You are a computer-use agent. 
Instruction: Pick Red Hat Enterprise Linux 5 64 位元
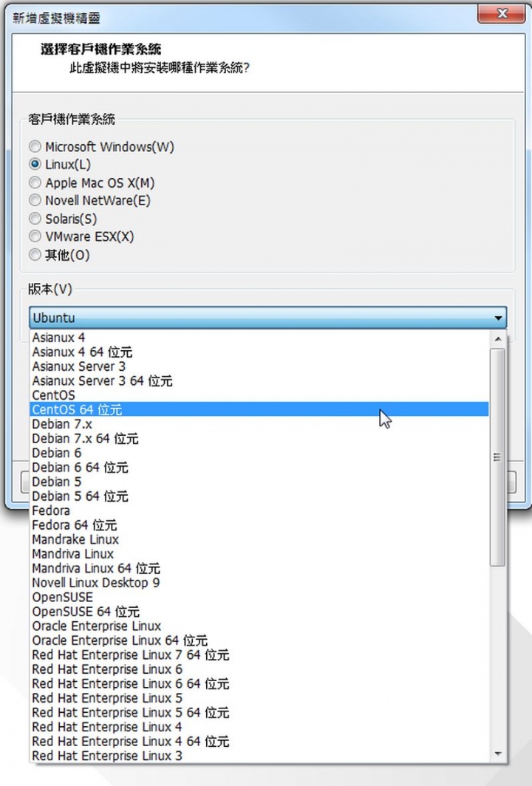point(259,713)
